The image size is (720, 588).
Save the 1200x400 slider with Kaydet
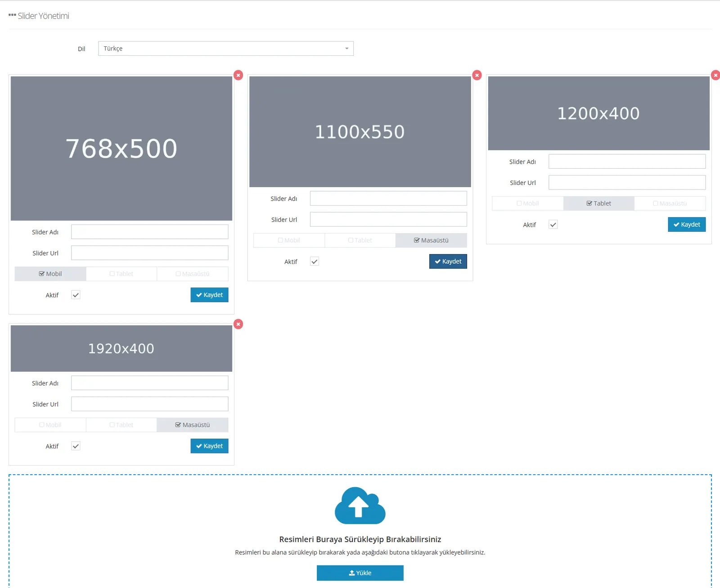(687, 224)
